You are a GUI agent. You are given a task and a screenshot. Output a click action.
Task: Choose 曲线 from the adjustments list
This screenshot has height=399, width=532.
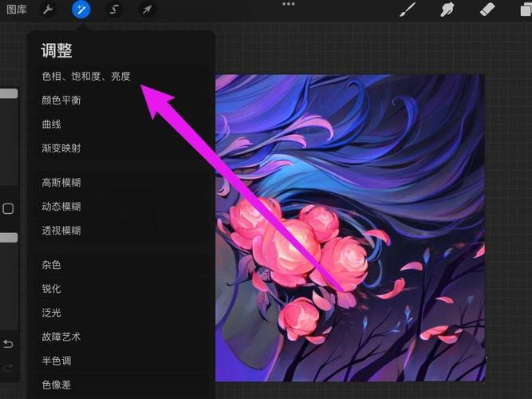point(51,124)
